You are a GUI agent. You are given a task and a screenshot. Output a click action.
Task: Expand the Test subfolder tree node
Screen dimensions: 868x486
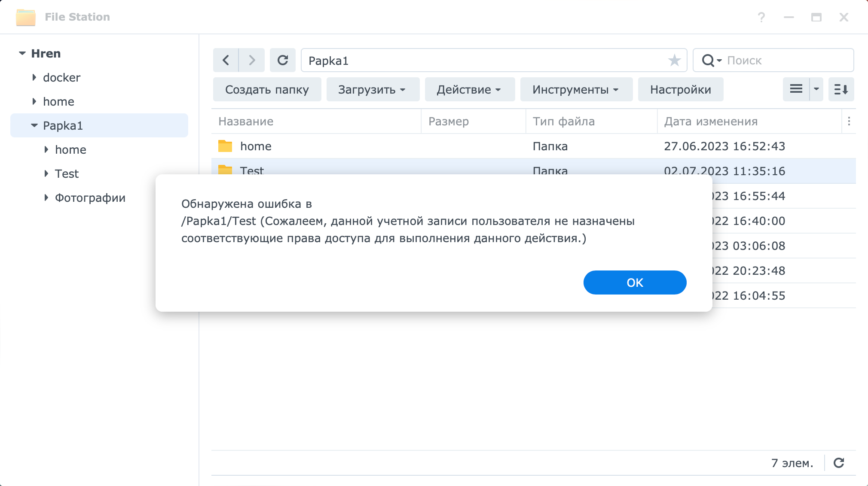click(x=46, y=174)
